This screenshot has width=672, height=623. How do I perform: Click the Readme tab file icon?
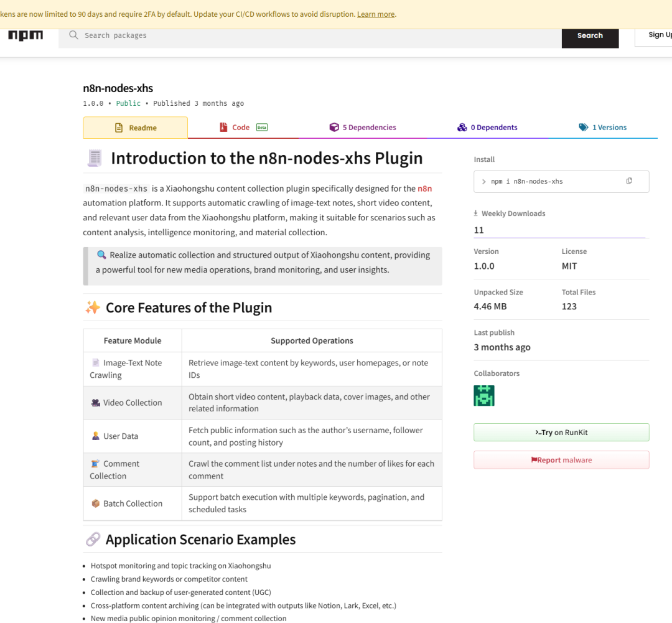coord(119,128)
